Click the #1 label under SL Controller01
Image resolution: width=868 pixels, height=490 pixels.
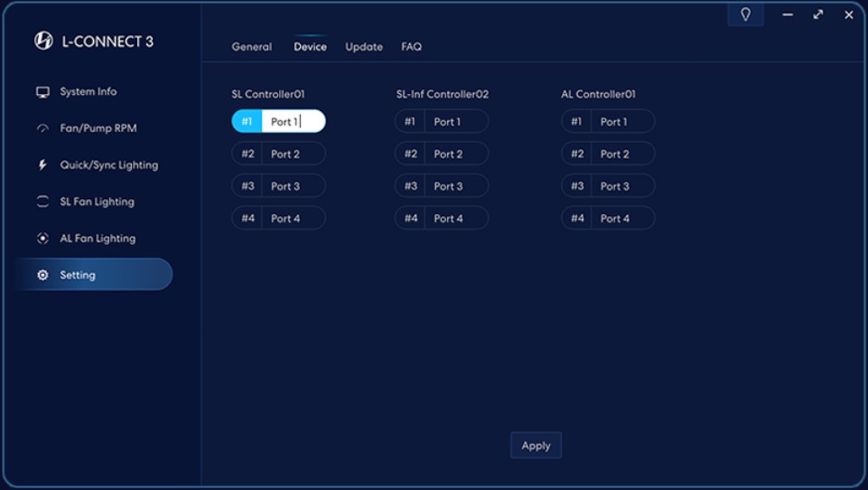click(x=247, y=121)
